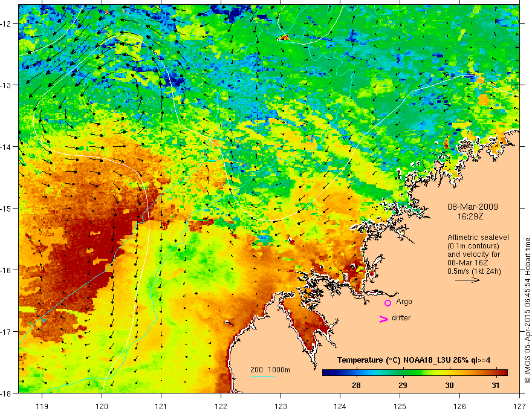Screen dimensions: 532x411
Task: Click longitude axis label '122'
Action: click(221, 406)
